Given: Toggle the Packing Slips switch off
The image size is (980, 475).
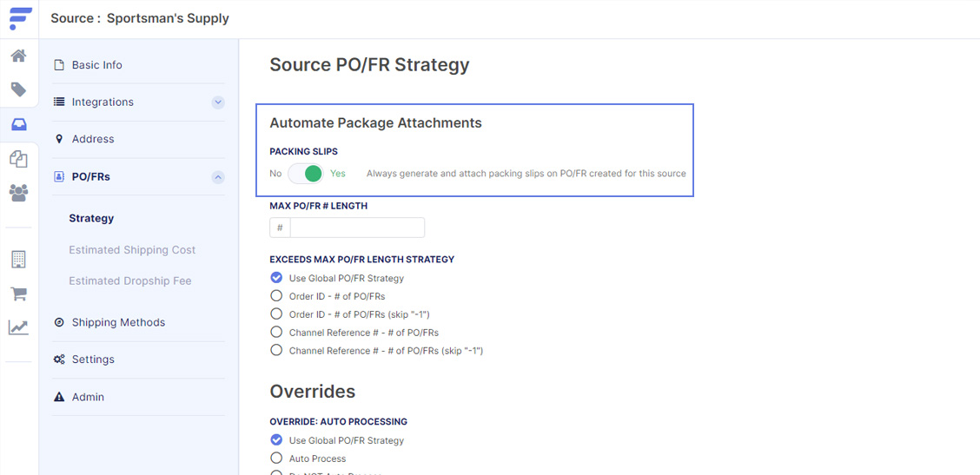Looking at the screenshot, I should (306, 174).
